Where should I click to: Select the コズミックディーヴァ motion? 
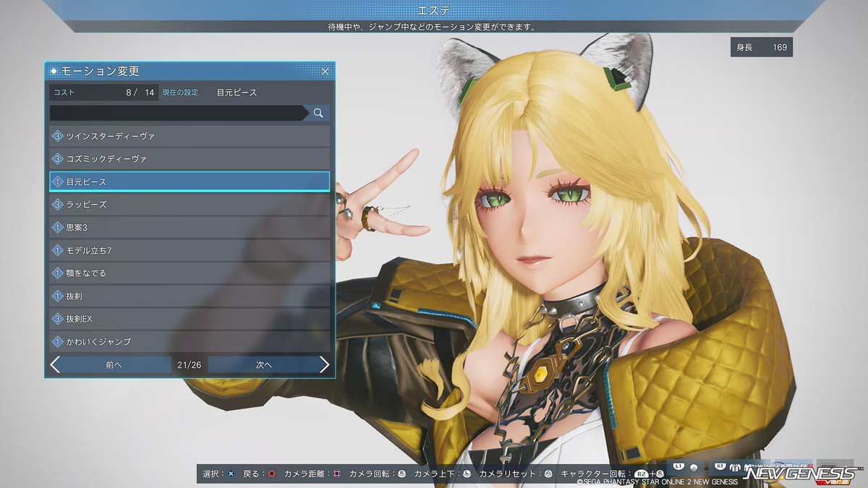[190, 158]
